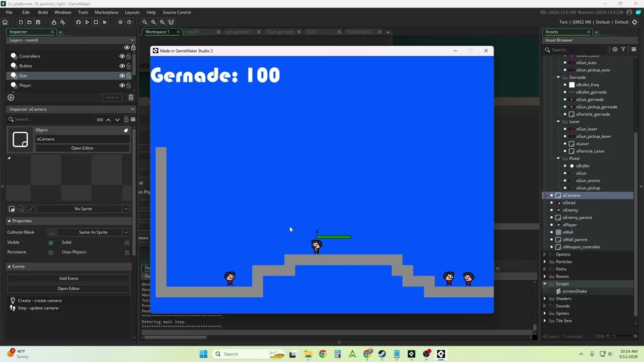Save the project with the floppy icon

click(38, 22)
